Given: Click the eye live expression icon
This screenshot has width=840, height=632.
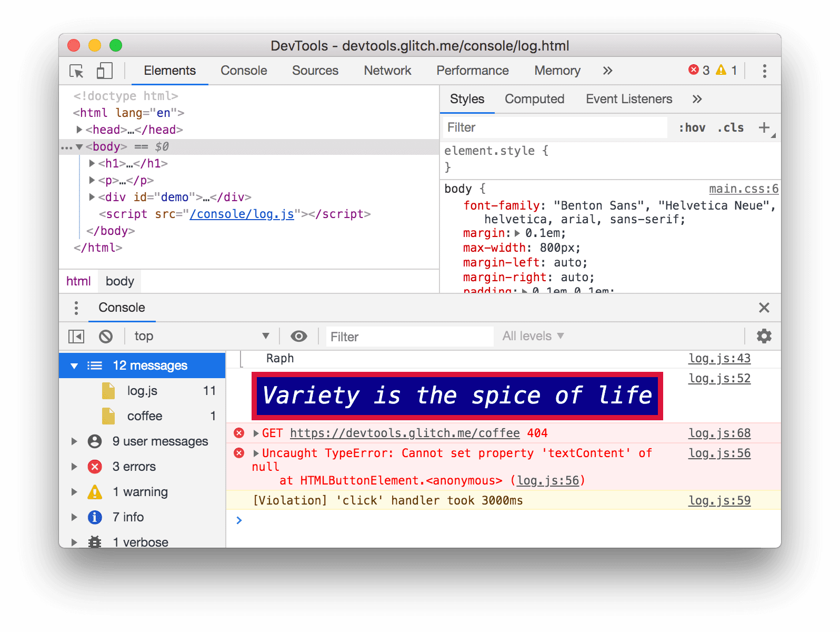Looking at the screenshot, I should (299, 337).
